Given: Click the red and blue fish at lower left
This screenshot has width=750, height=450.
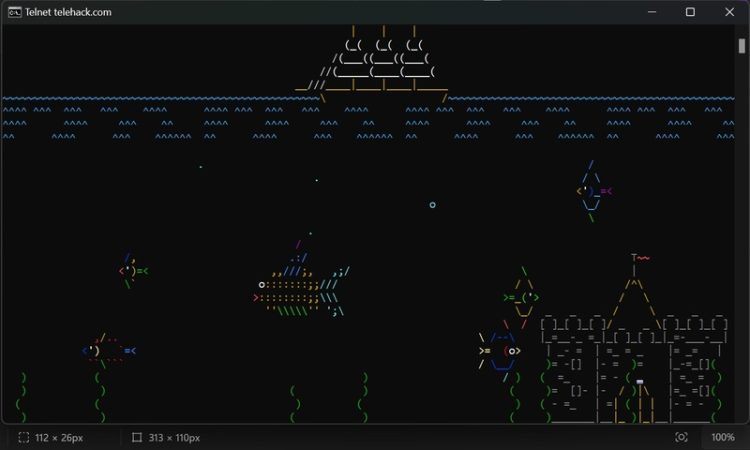Looking at the screenshot, I should click(x=109, y=351).
